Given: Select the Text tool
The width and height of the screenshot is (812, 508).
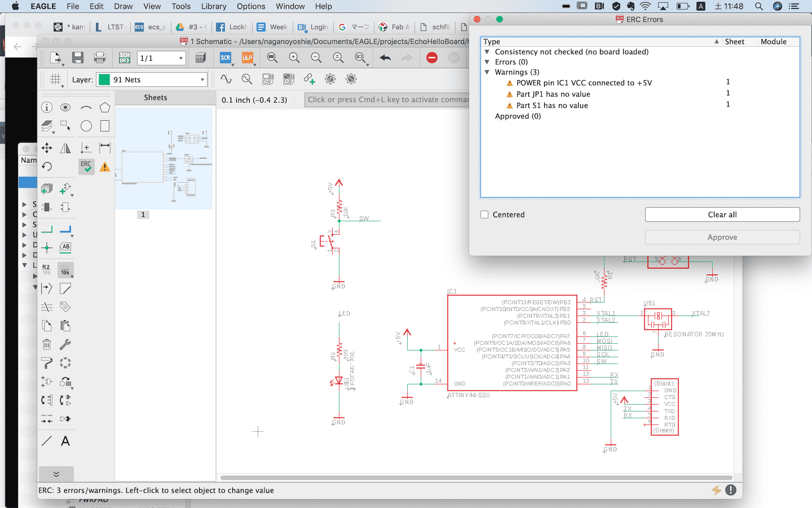Looking at the screenshot, I should (x=65, y=441).
